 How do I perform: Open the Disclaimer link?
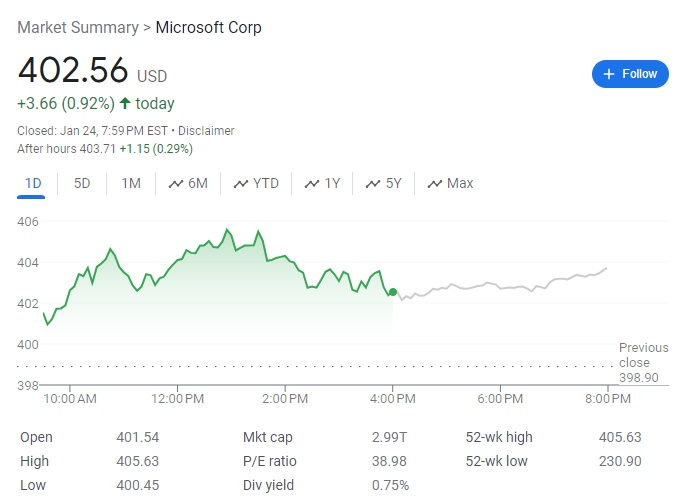pos(206,131)
